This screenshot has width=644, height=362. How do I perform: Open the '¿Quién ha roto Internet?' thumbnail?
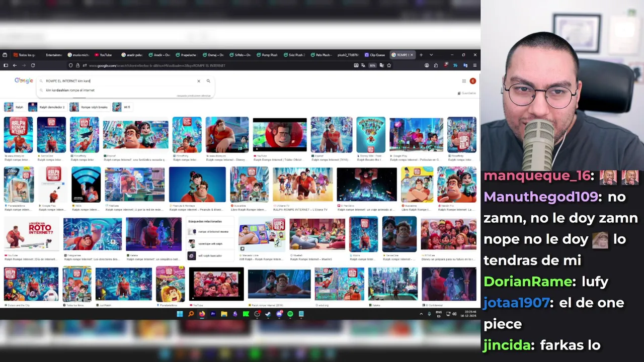31,234
